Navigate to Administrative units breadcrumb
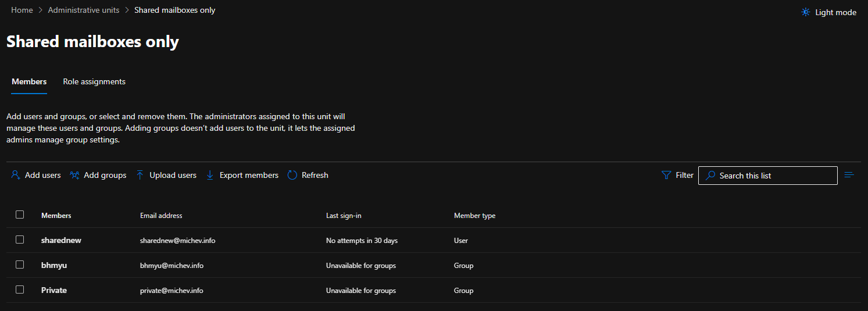 pyautogui.click(x=84, y=10)
